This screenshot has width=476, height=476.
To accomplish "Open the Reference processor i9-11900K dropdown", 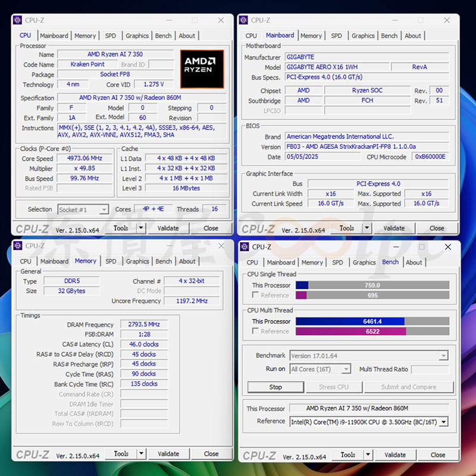I will (444, 422).
